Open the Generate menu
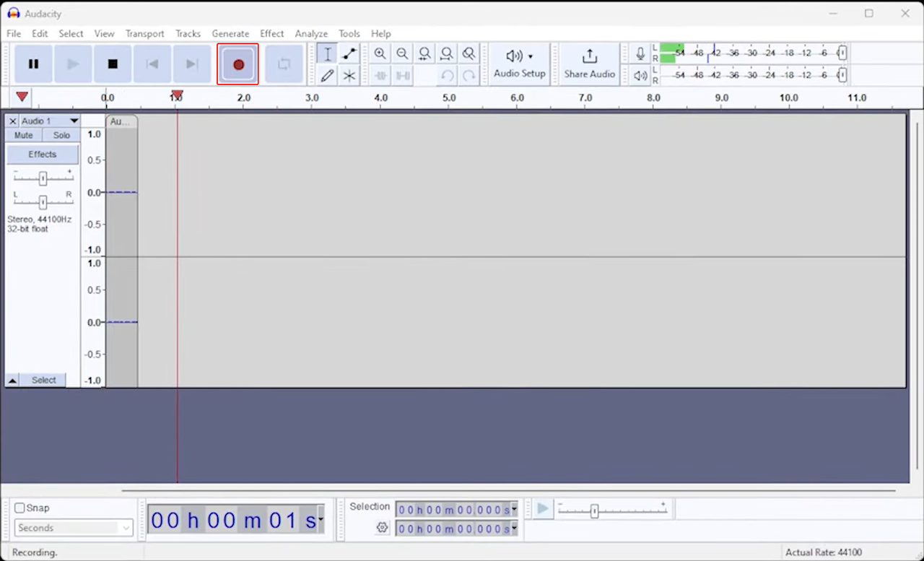This screenshot has width=924, height=561. pos(230,33)
